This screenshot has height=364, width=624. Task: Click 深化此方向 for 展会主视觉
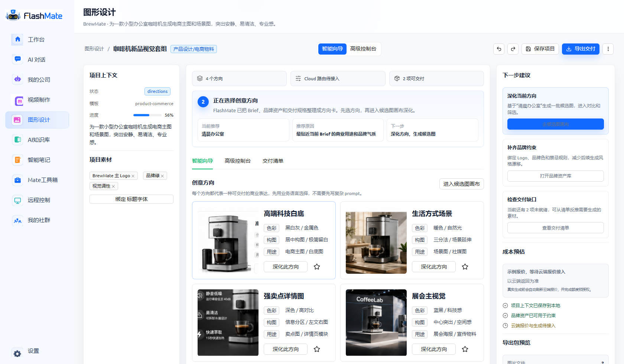pos(434,349)
